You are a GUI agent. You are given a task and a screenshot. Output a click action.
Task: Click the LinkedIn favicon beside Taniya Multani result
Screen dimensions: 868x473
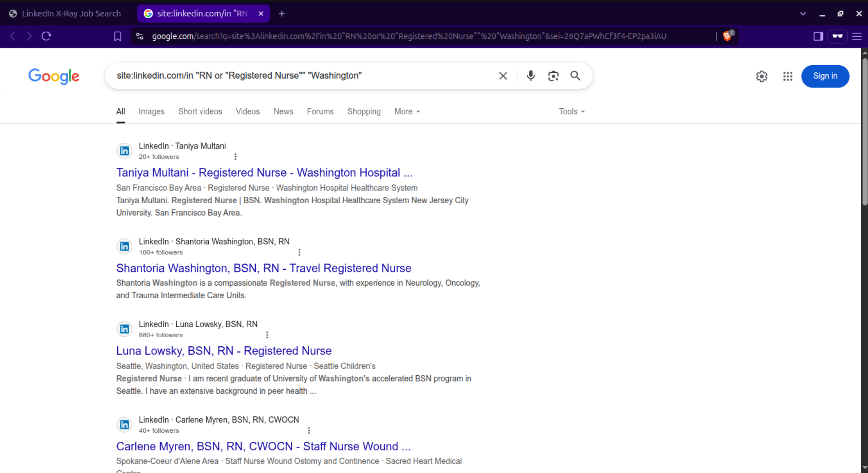coord(124,151)
